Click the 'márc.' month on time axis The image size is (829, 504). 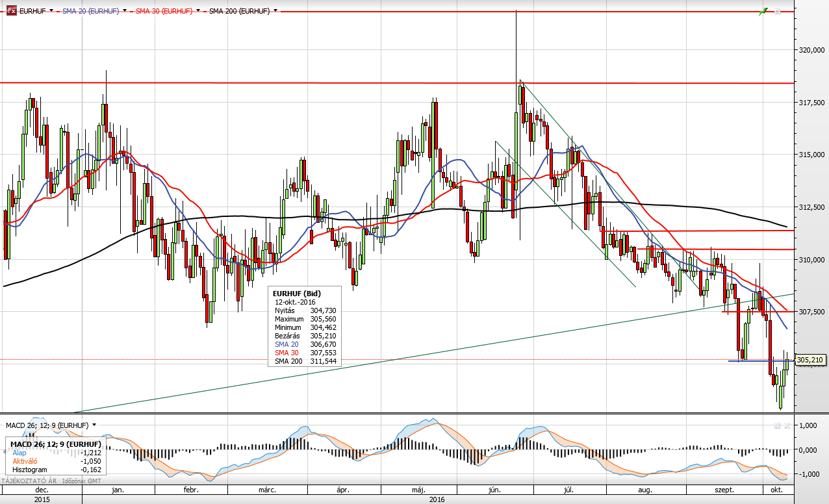coord(268,490)
